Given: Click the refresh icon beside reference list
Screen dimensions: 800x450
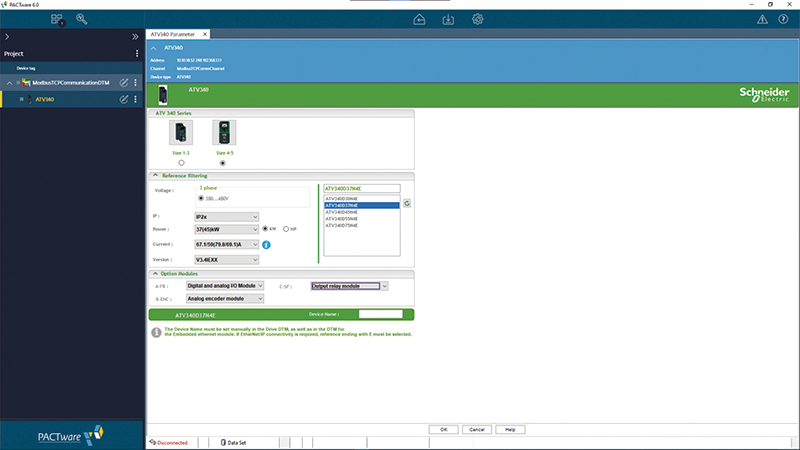Looking at the screenshot, I should (x=407, y=203).
